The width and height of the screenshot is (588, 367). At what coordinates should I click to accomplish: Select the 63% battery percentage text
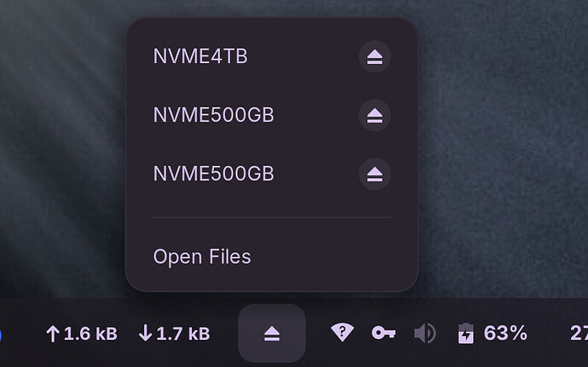505,333
